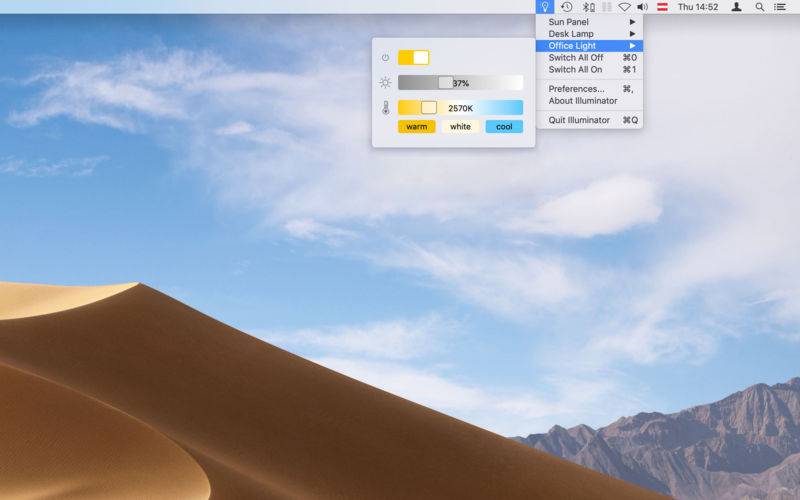Open the Time Machine menu bar icon
Image resolution: width=800 pixels, height=500 pixels.
coord(566,7)
